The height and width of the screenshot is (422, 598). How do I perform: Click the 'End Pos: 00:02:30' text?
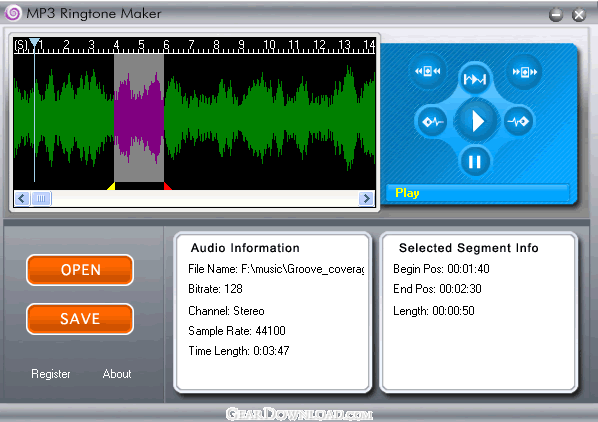click(x=437, y=289)
